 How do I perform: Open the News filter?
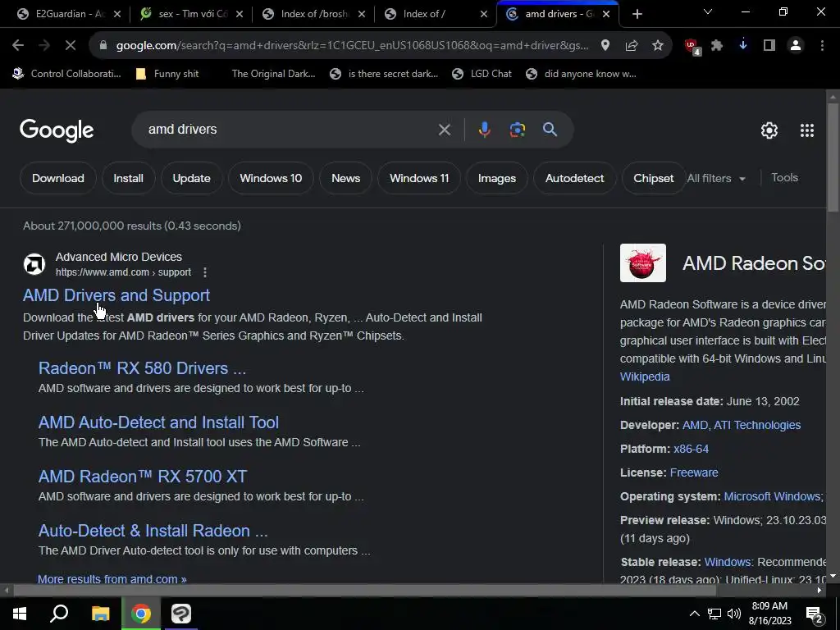pyautogui.click(x=345, y=178)
